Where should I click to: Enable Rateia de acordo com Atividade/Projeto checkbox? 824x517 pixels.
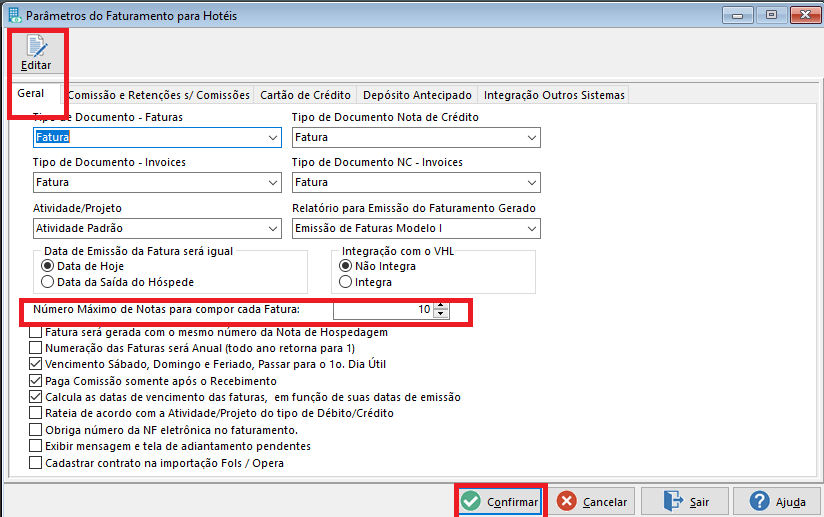[x=35, y=413]
